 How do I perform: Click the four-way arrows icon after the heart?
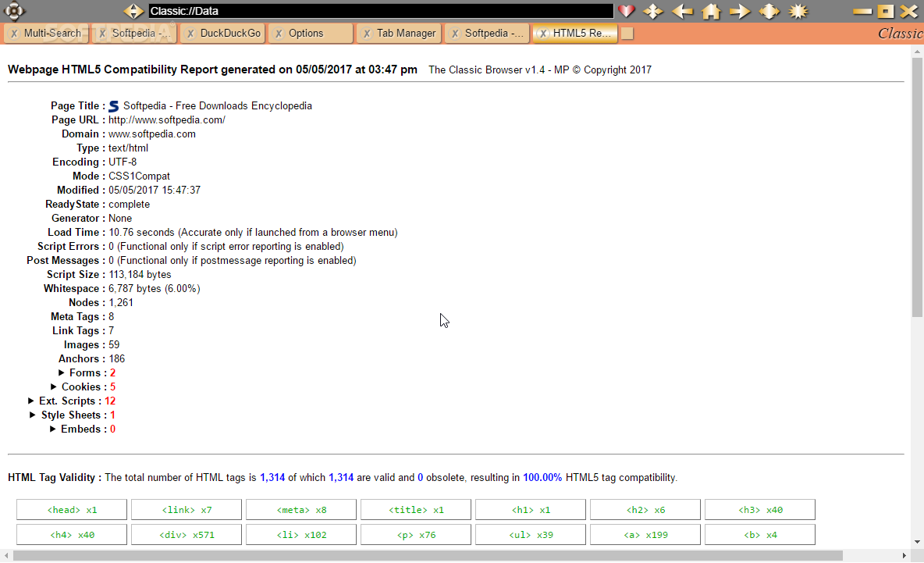[x=653, y=11]
